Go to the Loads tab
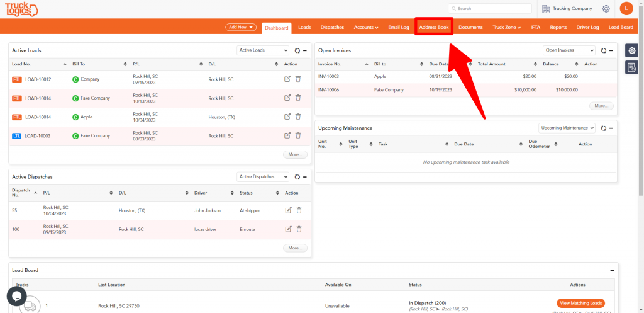Image resolution: width=644 pixels, height=313 pixels. pos(304,28)
